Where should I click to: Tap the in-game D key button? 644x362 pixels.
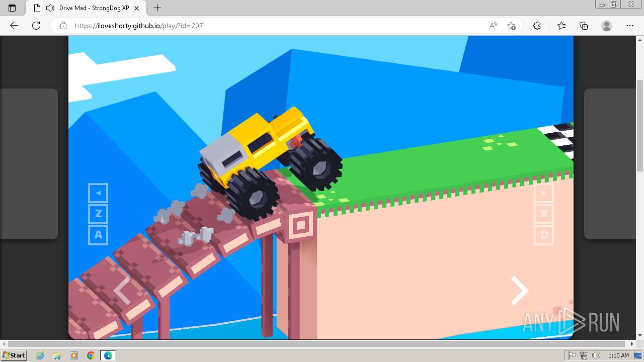click(x=544, y=235)
